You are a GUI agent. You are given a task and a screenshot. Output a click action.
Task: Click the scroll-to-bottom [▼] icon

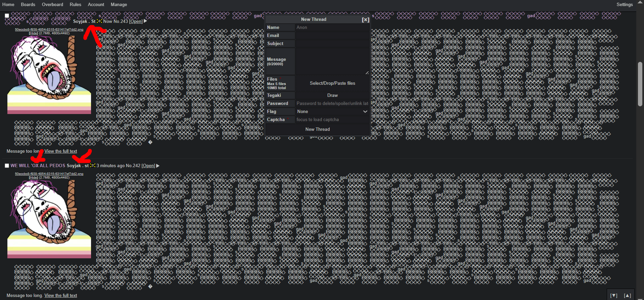point(614,295)
